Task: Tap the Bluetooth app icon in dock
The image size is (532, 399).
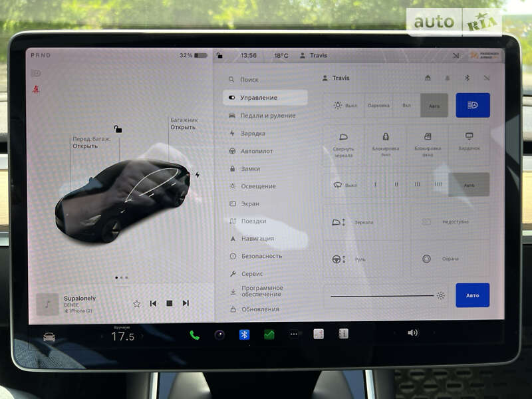Action: tap(244, 334)
